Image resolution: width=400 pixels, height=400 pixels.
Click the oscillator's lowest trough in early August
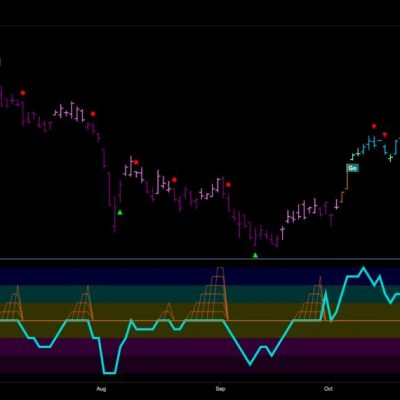pos(110,373)
